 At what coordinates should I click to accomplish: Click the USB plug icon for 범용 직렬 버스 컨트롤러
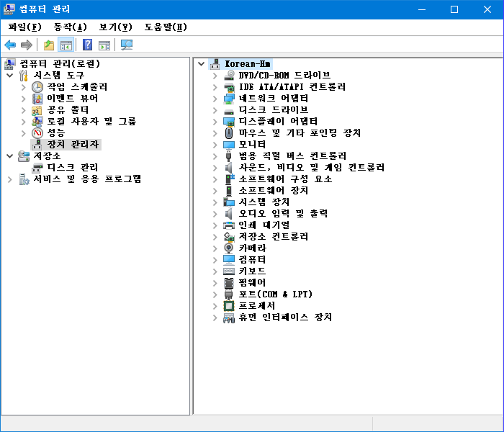(x=228, y=156)
